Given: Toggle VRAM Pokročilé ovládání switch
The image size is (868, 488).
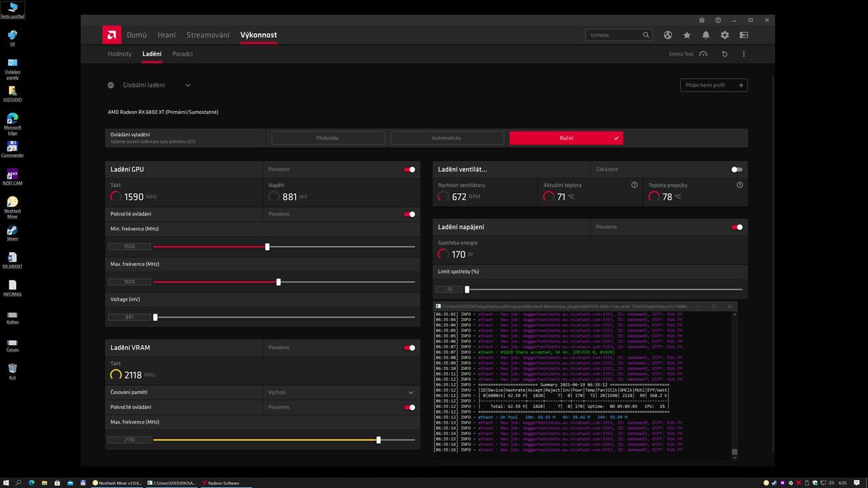Looking at the screenshot, I should pos(410,407).
